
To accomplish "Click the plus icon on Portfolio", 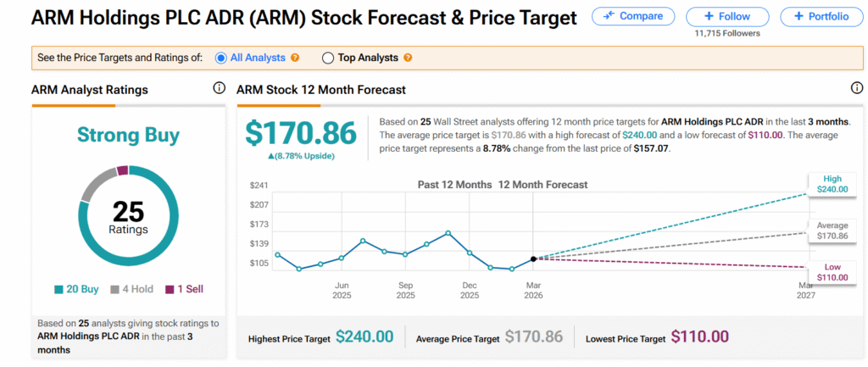I will (x=798, y=16).
